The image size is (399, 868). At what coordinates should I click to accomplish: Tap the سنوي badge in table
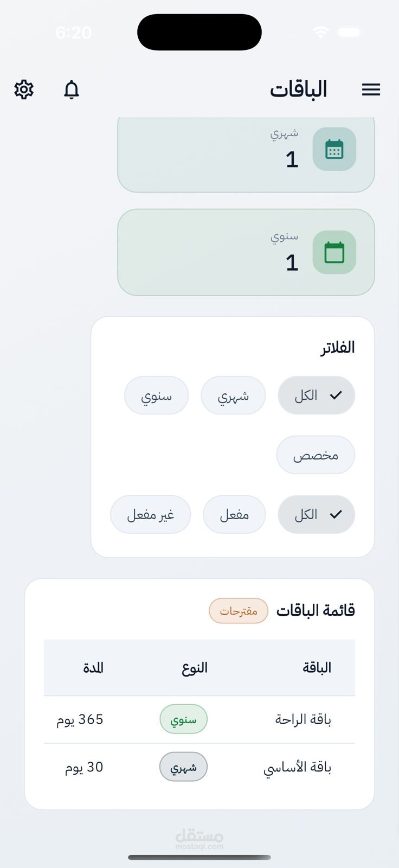point(183,719)
